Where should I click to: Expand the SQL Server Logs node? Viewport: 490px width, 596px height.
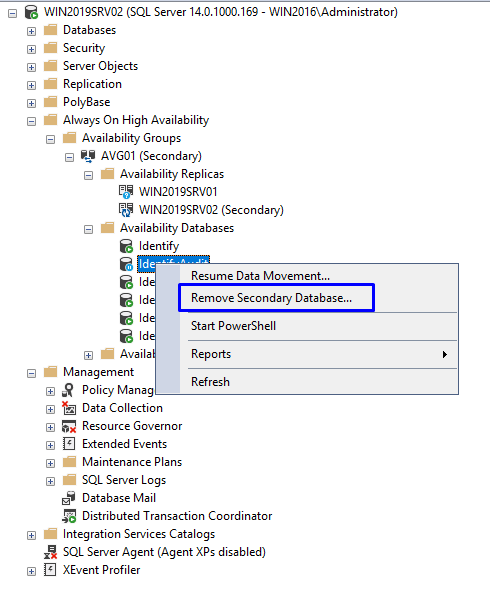point(51,482)
